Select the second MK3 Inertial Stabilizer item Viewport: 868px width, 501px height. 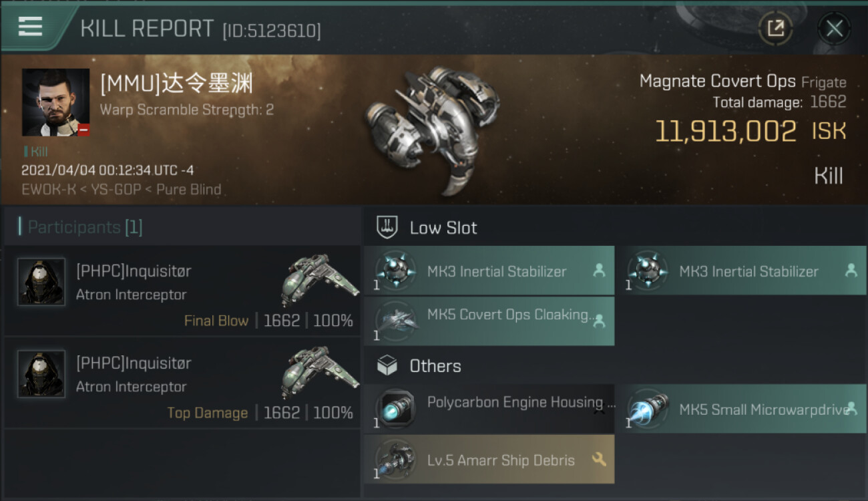(x=741, y=271)
